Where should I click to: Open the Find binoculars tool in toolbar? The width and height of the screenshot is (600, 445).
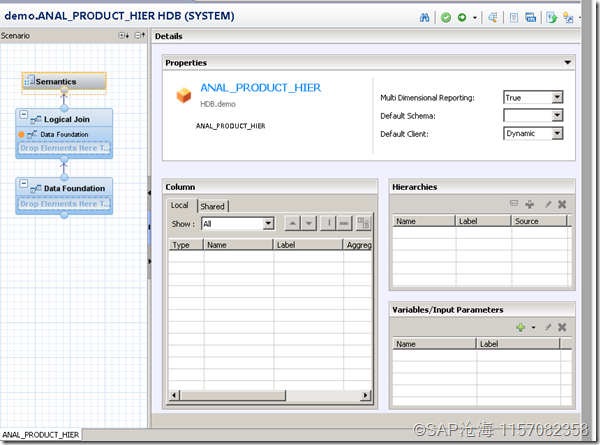coord(424,18)
